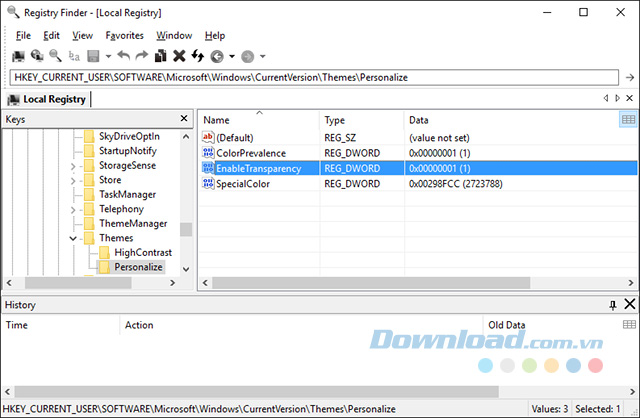This screenshot has width=640, height=418.
Task: Select the Personalize key
Action: (138, 267)
